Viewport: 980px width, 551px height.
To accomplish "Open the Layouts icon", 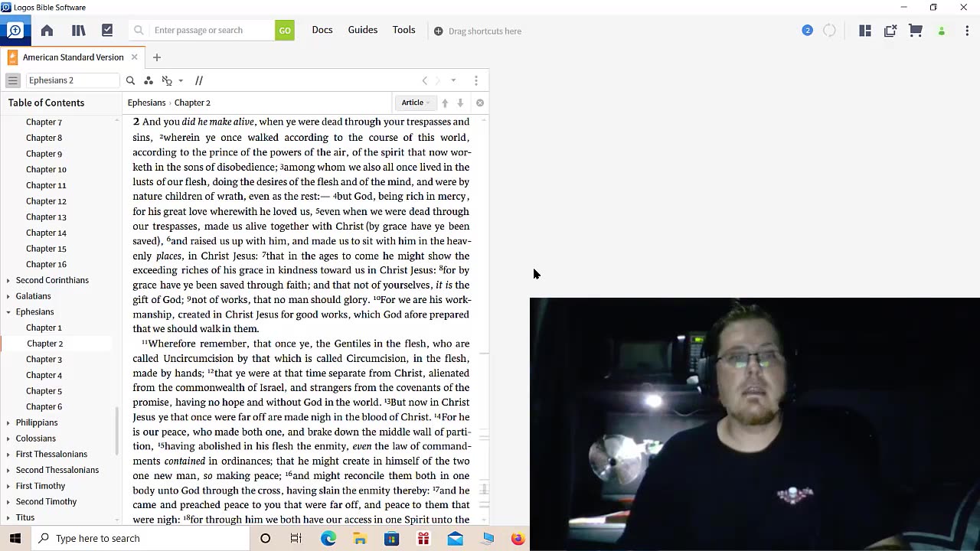I will pos(865,31).
